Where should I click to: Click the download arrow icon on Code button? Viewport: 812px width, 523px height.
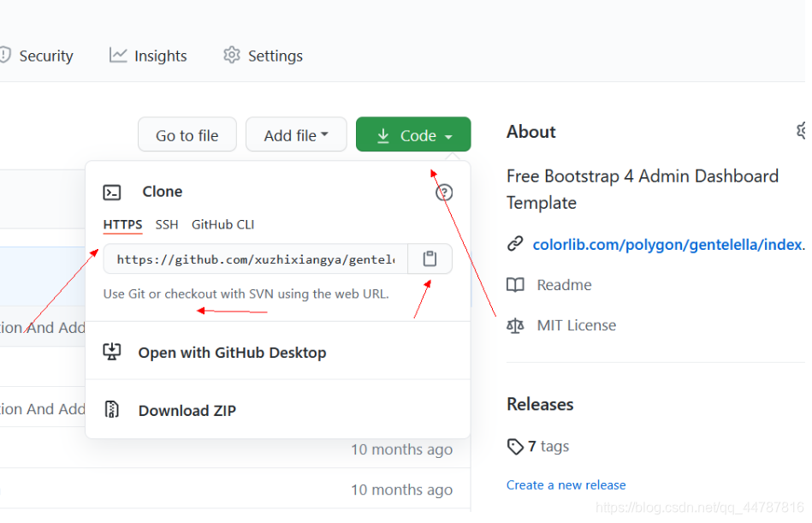tap(383, 135)
